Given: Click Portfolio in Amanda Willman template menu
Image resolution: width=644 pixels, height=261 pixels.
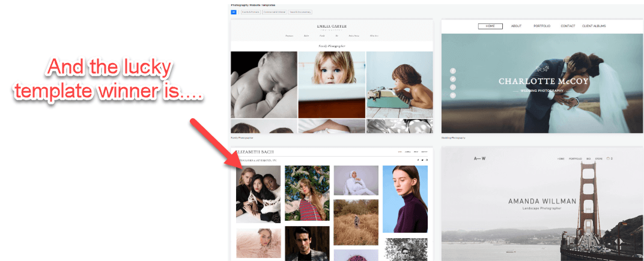Looking at the screenshot, I should coord(576,158).
